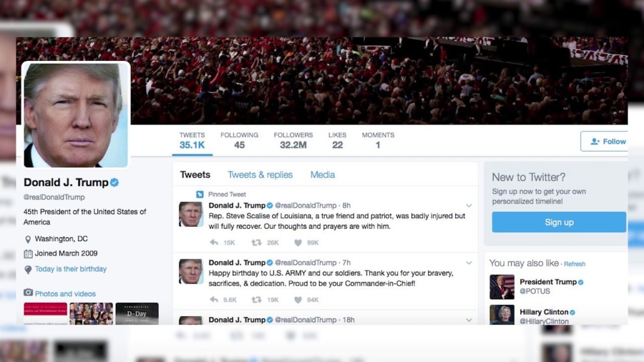The height and width of the screenshot is (362, 644).
Task: Switch to the Tweets & replies tab
Action: 260,175
